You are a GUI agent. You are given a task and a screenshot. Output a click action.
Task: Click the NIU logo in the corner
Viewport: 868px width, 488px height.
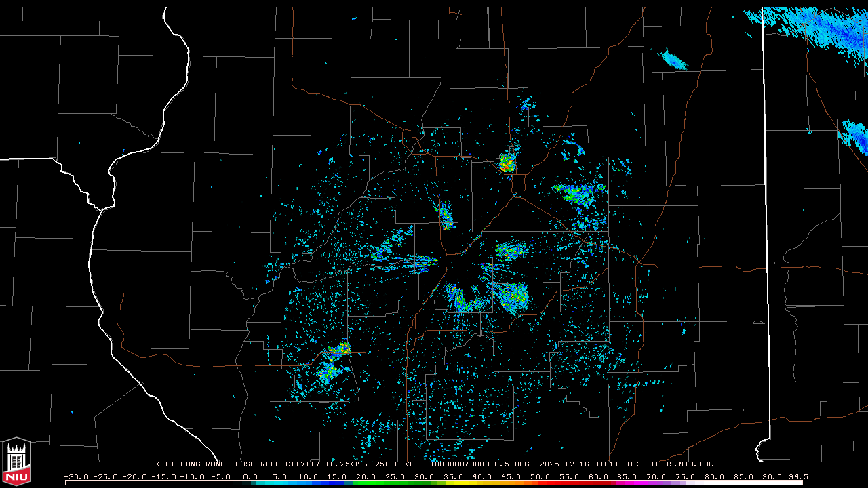pos(16,462)
